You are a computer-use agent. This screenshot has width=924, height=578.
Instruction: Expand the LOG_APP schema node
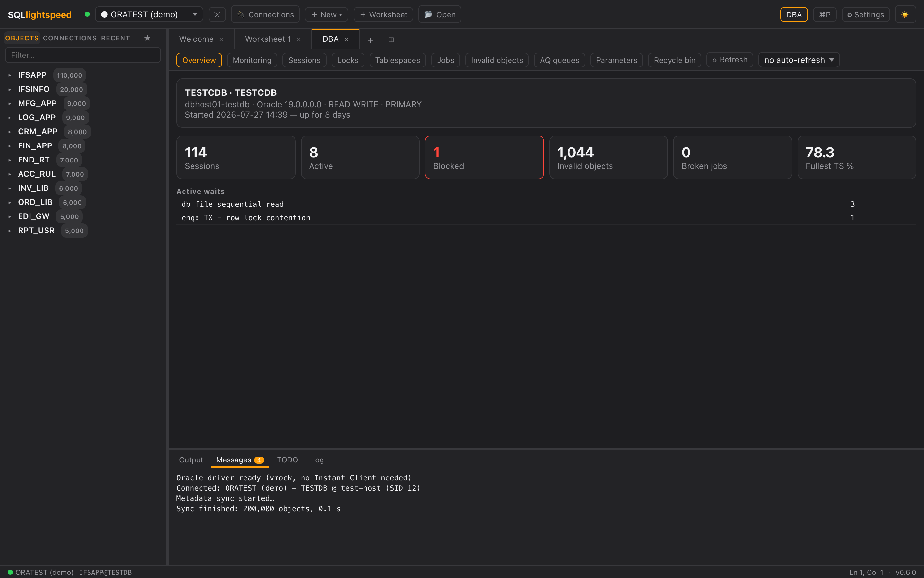(10, 118)
